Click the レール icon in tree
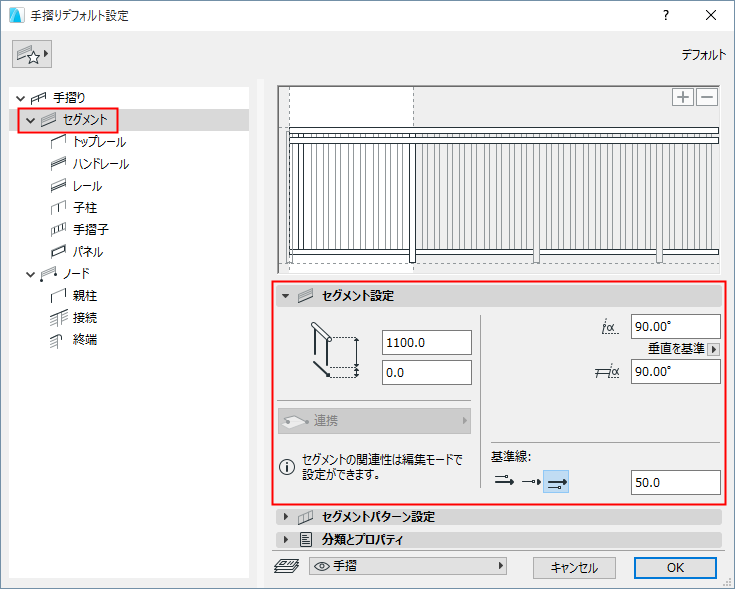This screenshot has height=589, width=735. pos(58,186)
